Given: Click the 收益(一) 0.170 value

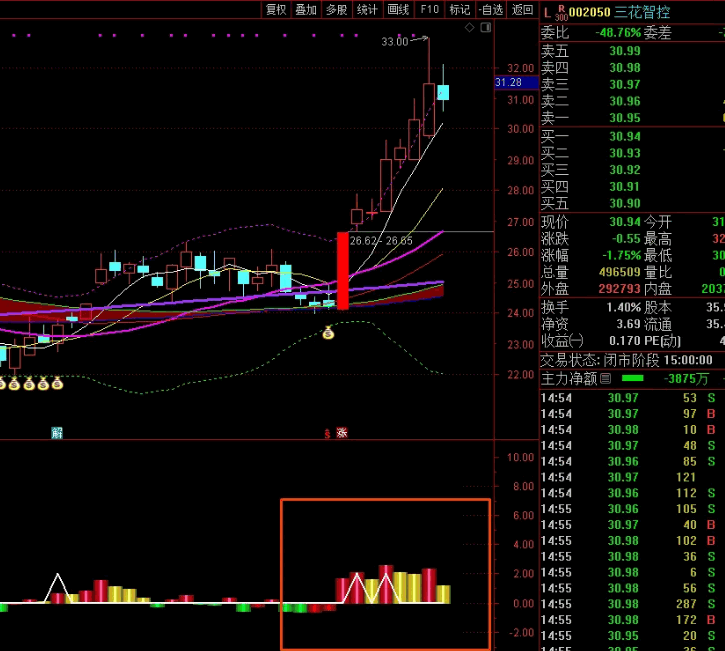Looking at the screenshot, I should (x=625, y=341).
